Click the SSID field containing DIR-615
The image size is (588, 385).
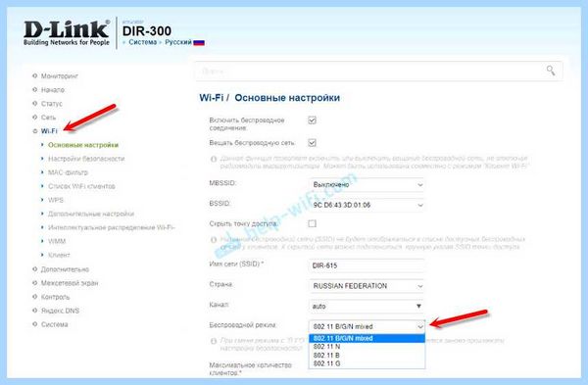367,265
